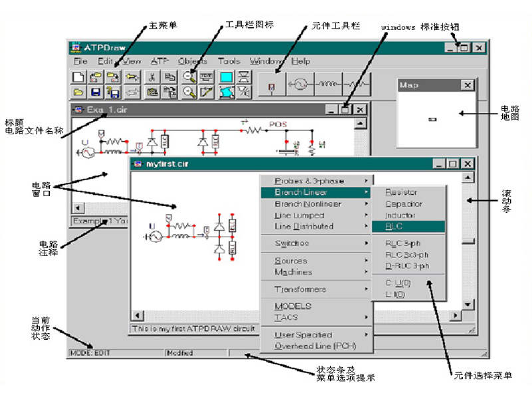
Task: Expand the Transformers submenu
Action: pyautogui.click(x=316, y=289)
